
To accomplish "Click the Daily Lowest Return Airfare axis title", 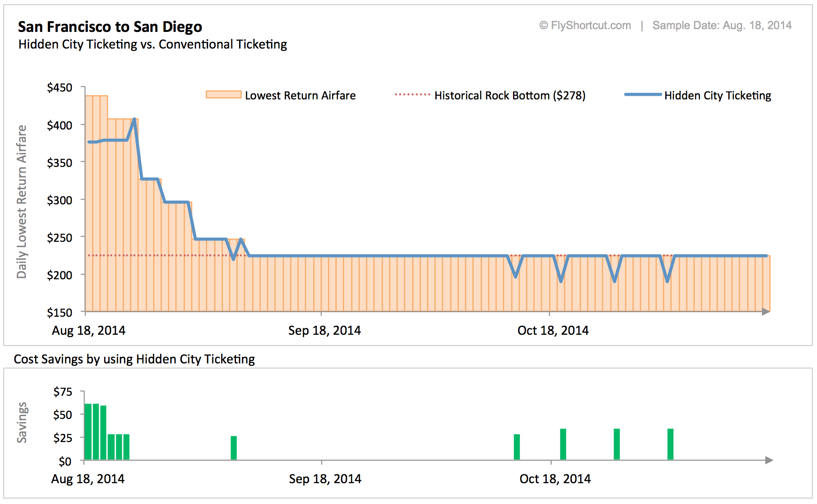I will (22, 202).
